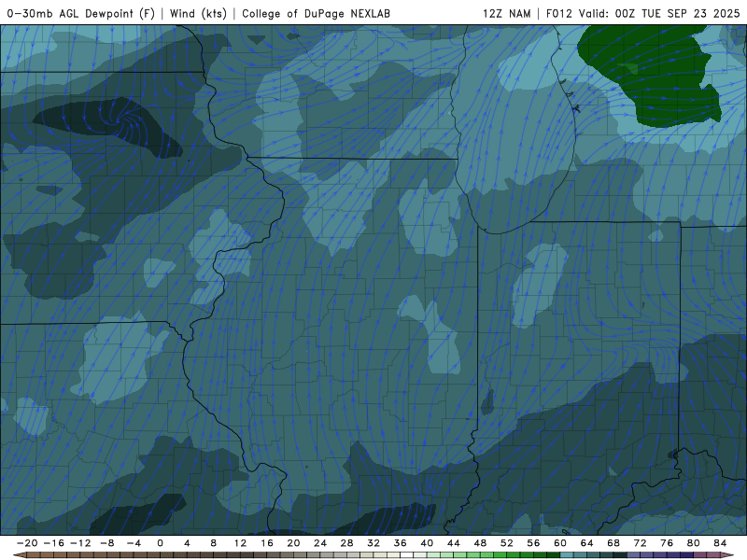Click the 20 legend value
The width and height of the screenshot is (747, 560).
coord(293,543)
